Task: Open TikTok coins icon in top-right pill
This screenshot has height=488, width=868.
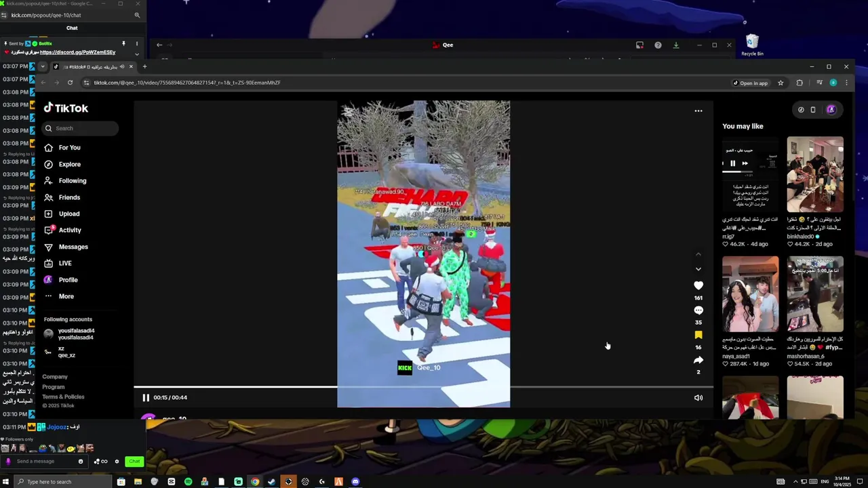Action: (801, 110)
